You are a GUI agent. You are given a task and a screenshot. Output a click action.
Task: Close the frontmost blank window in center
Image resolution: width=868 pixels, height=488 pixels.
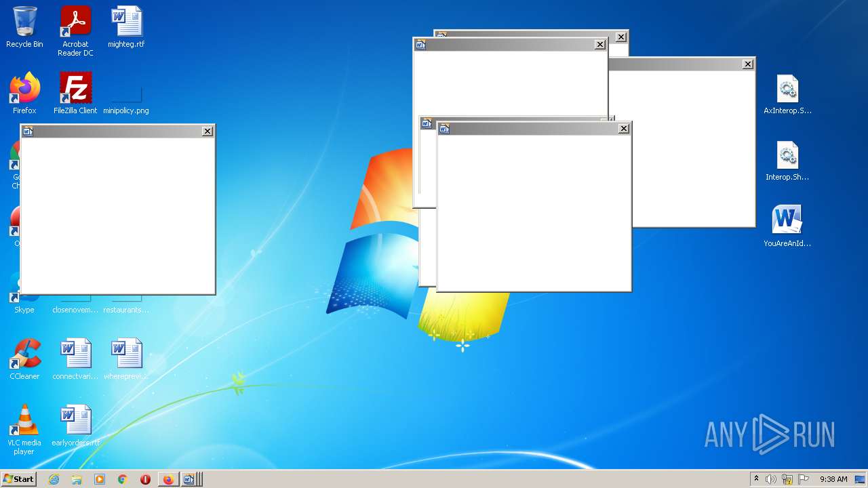(624, 129)
